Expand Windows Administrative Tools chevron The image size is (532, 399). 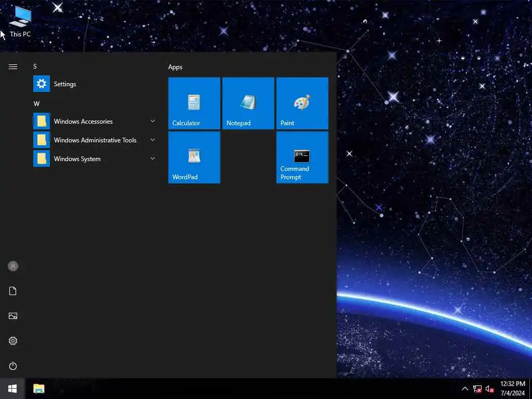point(153,140)
